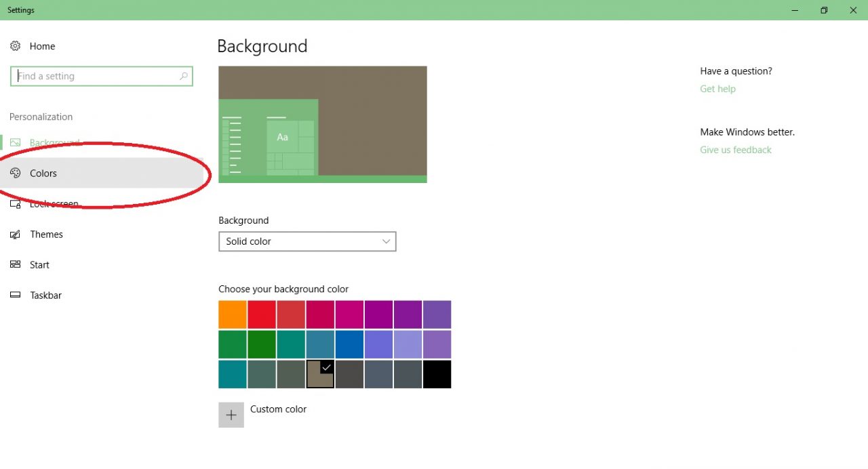This screenshot has height=469, width=868.
Task: Open the Background type dropdown
Action: 307,241
